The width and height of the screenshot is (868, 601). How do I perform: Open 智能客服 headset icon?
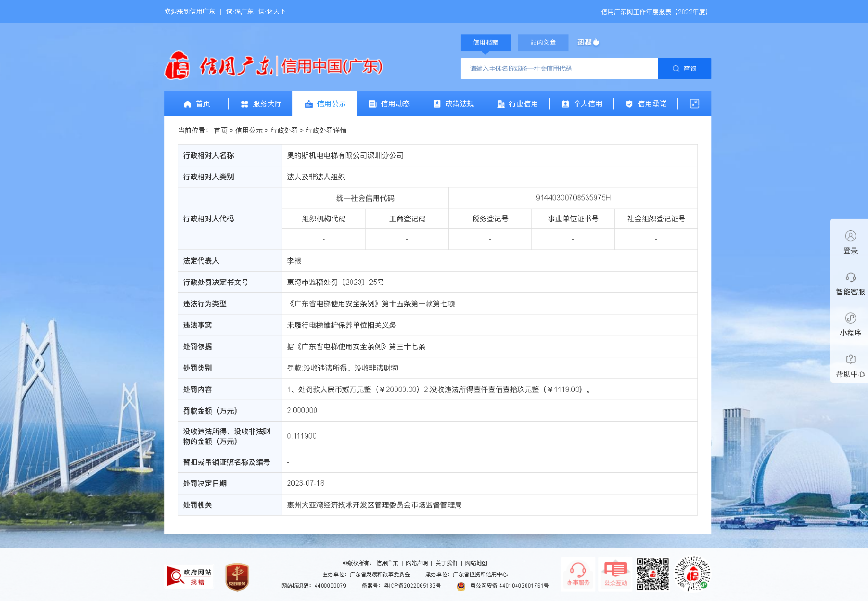tap(850, 277)
